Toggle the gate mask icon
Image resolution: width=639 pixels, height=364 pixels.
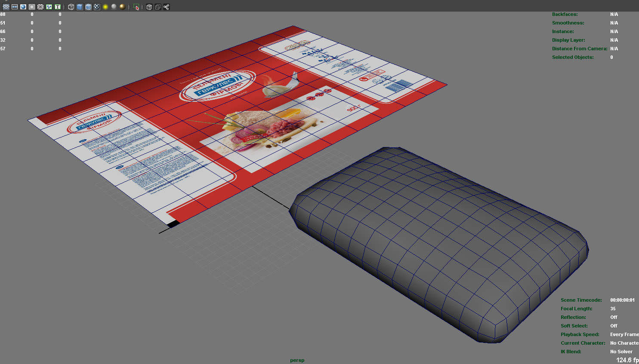[32, 7]
